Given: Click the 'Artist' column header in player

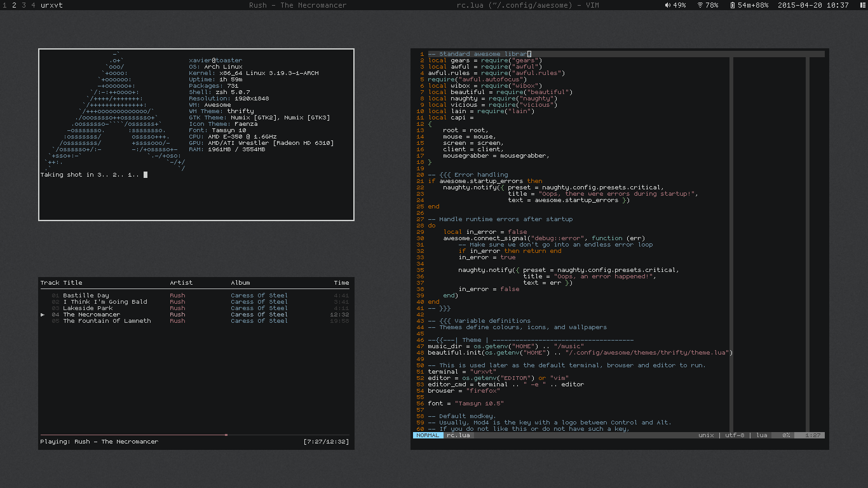Looking at the screenshot, I should (x=181, y=283).
